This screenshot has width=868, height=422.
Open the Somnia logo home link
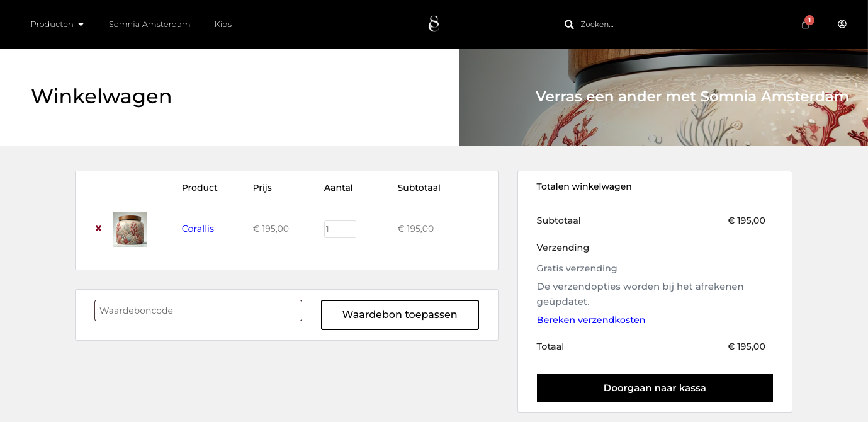click(x=434, y=24)
